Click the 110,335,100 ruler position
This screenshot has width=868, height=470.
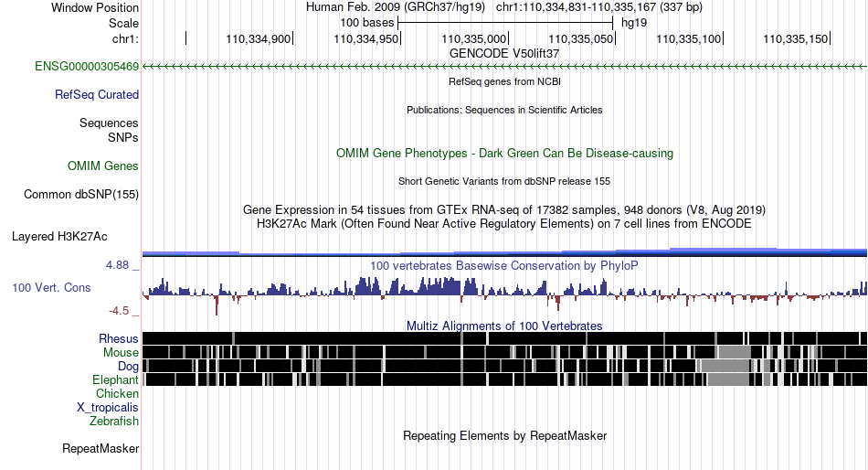[x=688, y=38]
